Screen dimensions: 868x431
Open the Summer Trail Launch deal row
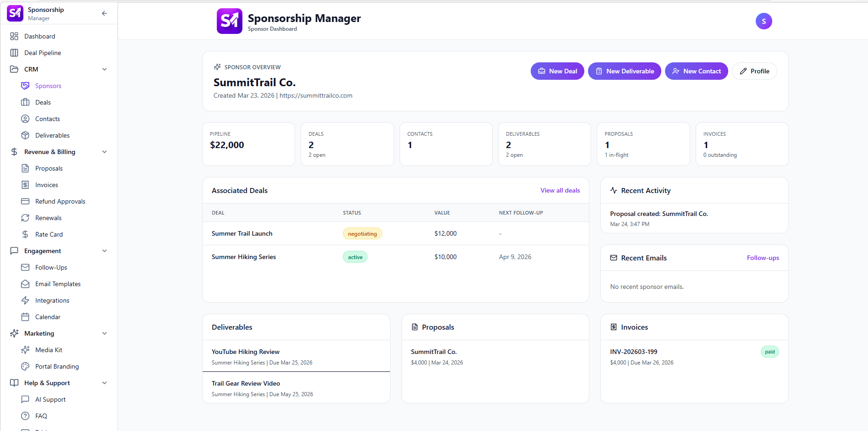pyautogui.click(x=242, y=233)
